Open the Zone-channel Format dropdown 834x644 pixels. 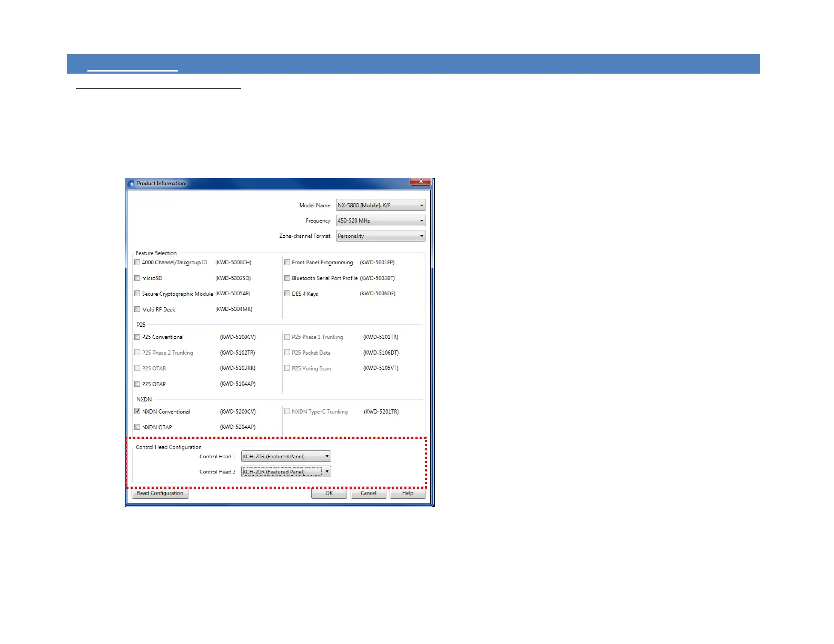[381, 236]
